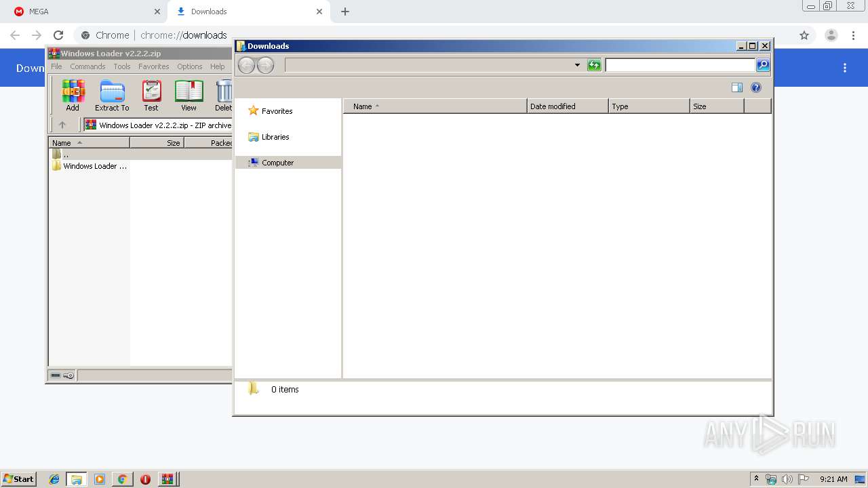Toggle the preview pane in Downloads window
Screen dimensions: 868x488
click(737, 87)
